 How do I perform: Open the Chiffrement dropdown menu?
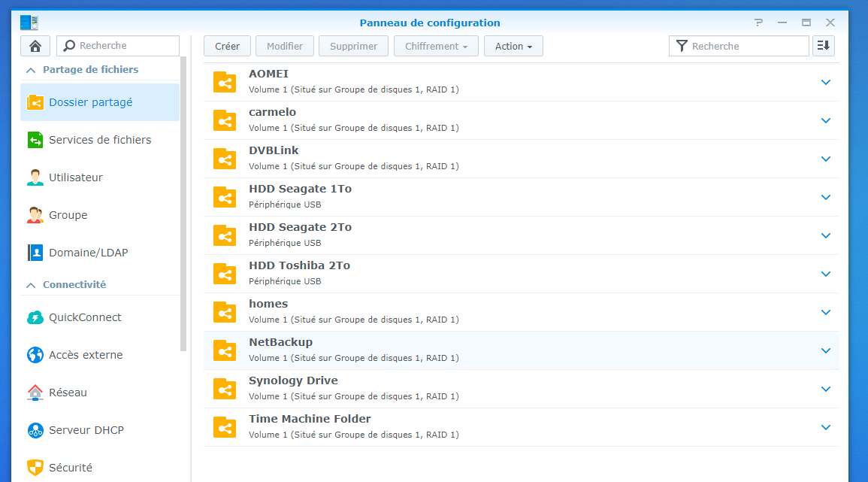(x=436, y=46)
